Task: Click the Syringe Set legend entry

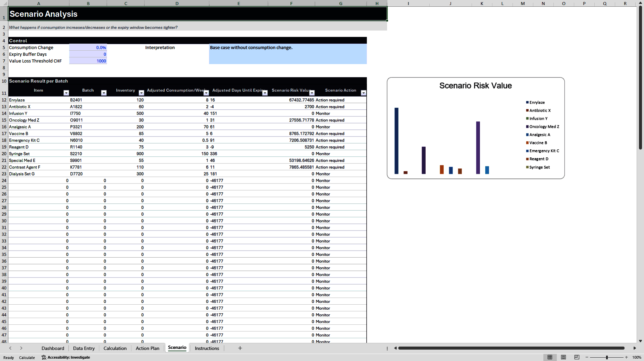Action: tap(538, 167)
